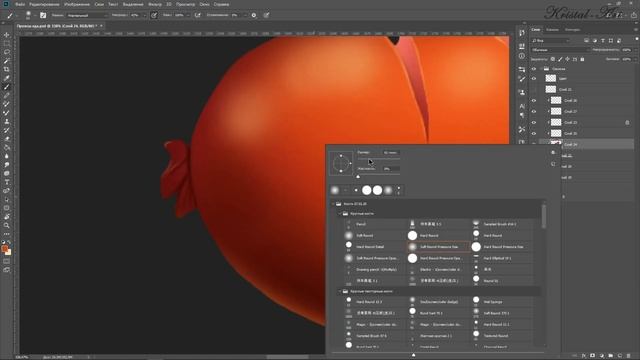
Task: Choose the Hard Round Pressure Opacity brush
Action: [439, 258]
